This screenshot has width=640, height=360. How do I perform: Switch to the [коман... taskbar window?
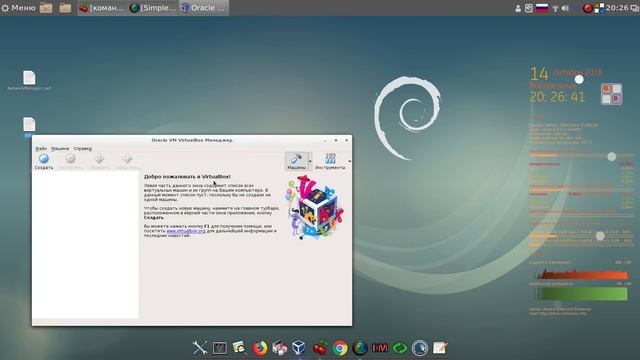[x=102, y=8]
